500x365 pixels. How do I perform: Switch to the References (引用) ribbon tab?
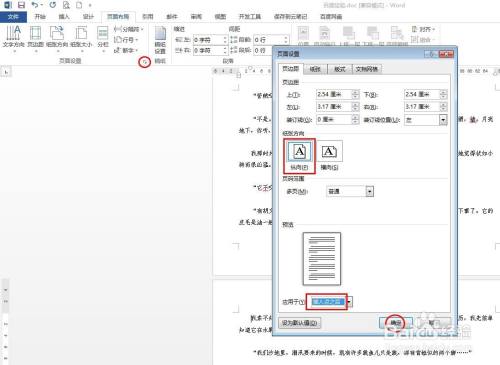[x=148, y=17]
